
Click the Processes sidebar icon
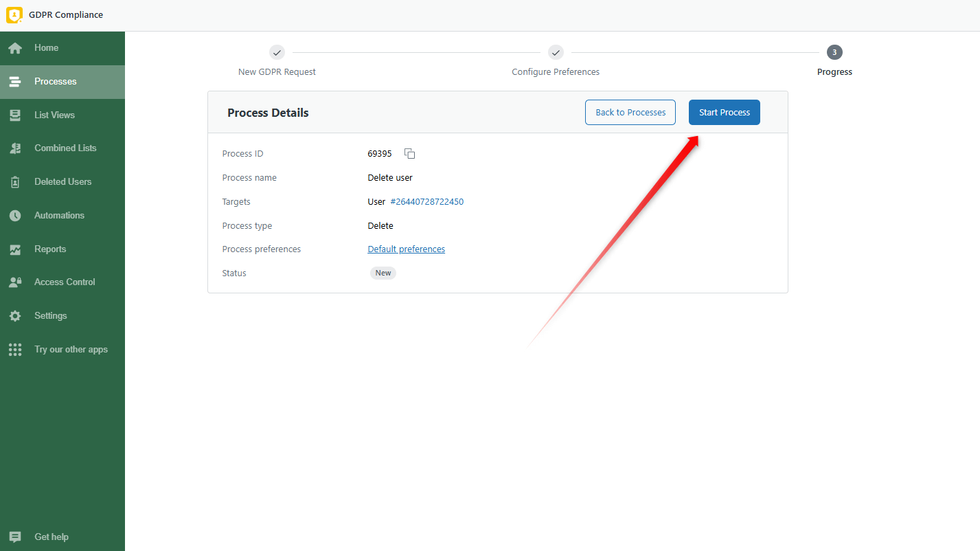(x=15, y=82)
